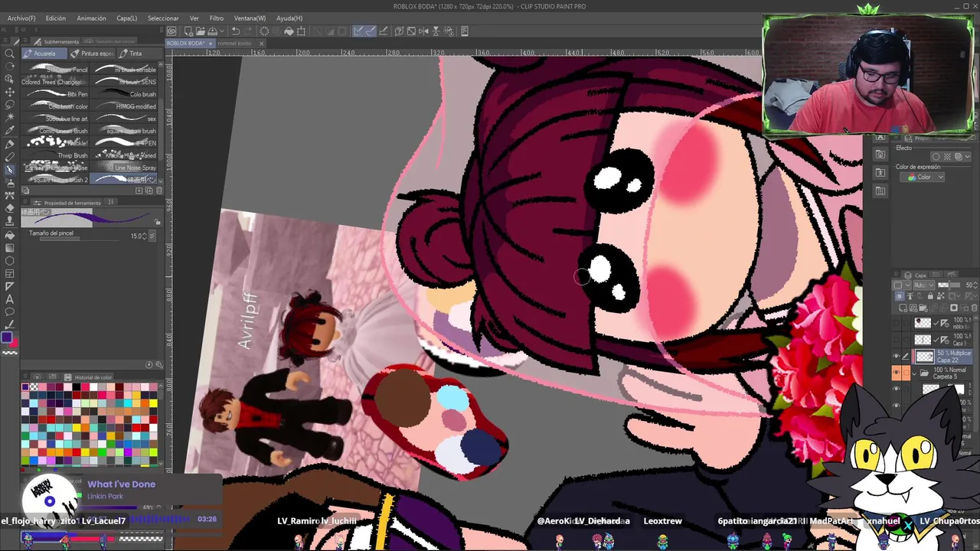The width and height of the screenshot is (980, 551).
Task: Hide the Capa 22 layer
Action: coord(896,356)
